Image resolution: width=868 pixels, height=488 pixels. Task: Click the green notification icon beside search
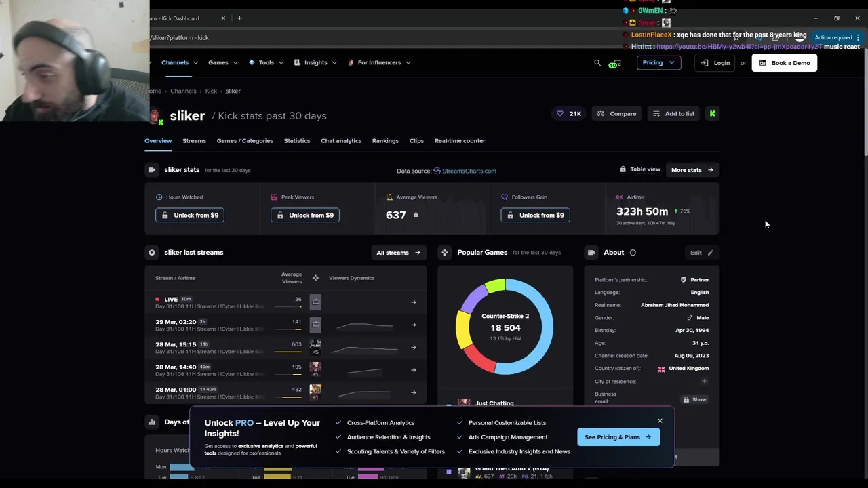[x=614, y=64]
